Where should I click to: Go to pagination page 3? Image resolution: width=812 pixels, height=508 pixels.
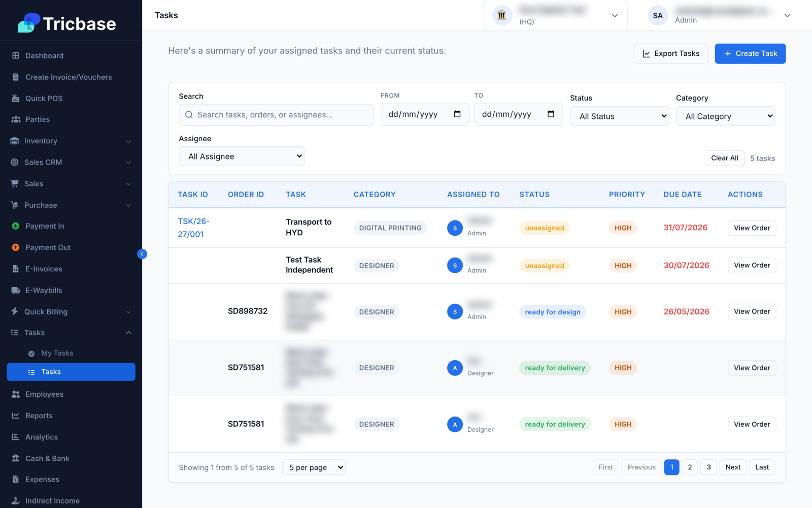[x=708, y=467]
